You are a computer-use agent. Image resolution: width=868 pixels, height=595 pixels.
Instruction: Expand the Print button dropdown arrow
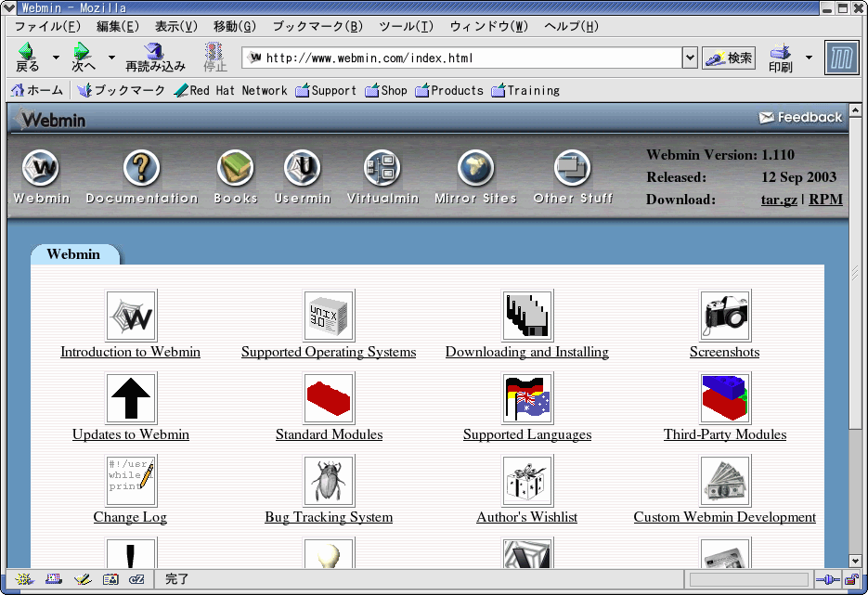pos(809,58)
